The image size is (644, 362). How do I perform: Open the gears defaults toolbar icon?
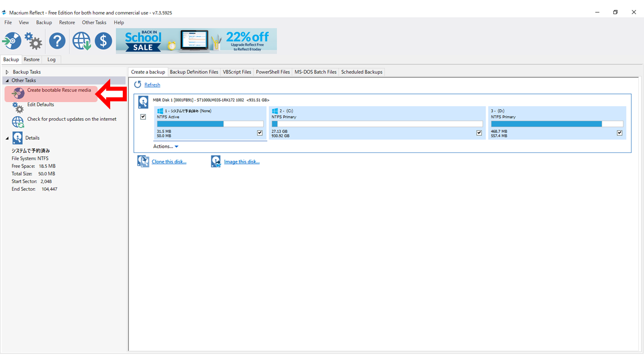[x=34, y=41]
